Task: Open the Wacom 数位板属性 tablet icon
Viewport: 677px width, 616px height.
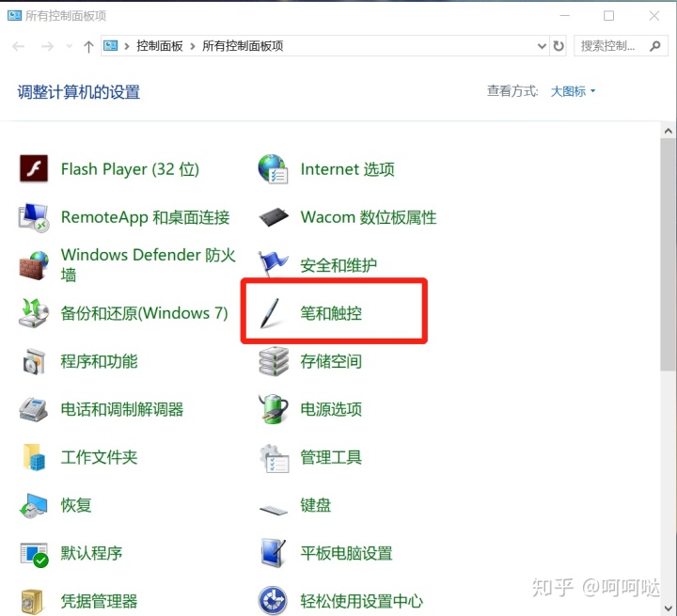Action: point(273,217)
